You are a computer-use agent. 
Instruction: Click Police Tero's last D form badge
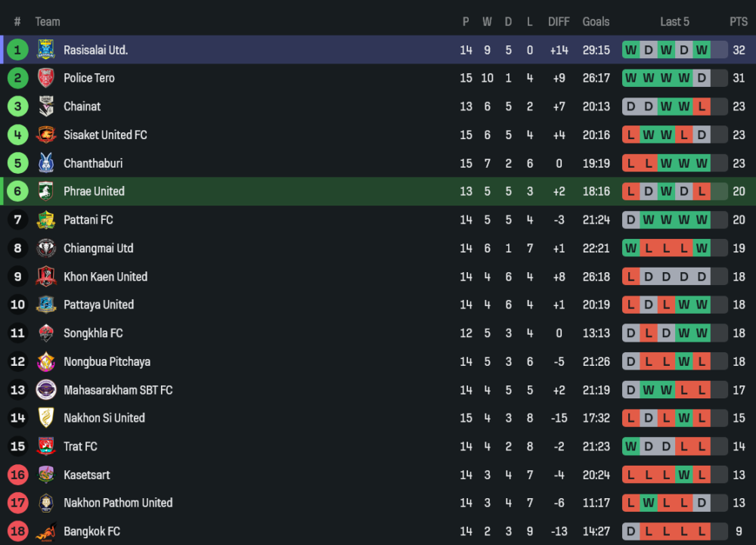[702, 78]
